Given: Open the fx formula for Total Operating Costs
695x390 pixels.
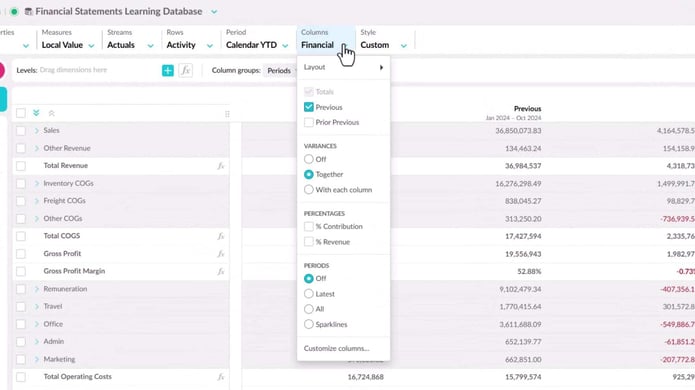Looking at the screenshot, I should point(220,377).
